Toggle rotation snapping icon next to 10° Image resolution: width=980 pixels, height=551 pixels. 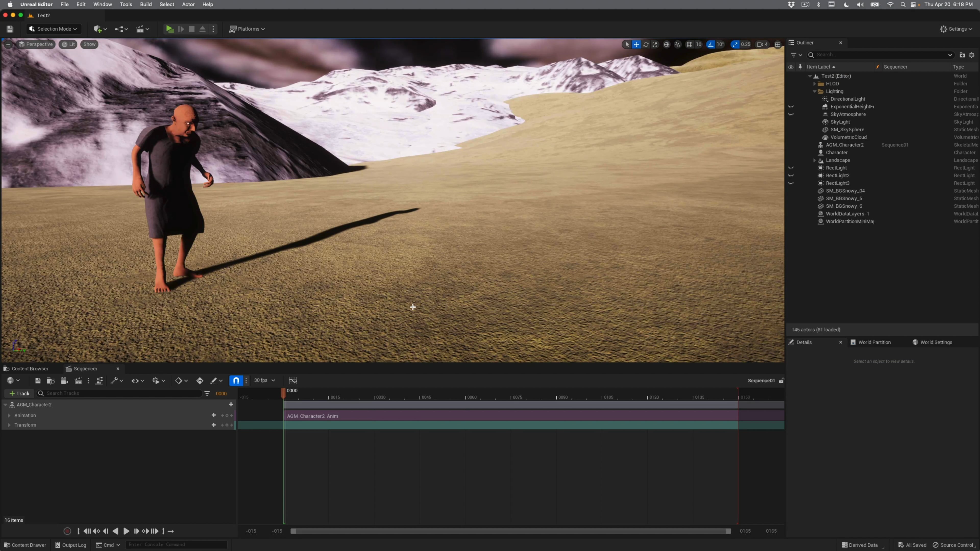tap(711, 44)
